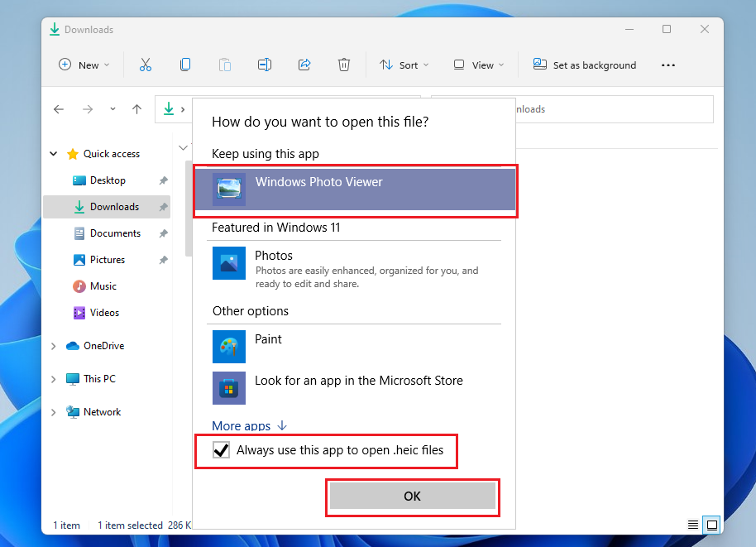756x547 pixels.
Task: Choose Windows Photo Viewer option
Action: (x=355, y=189)
